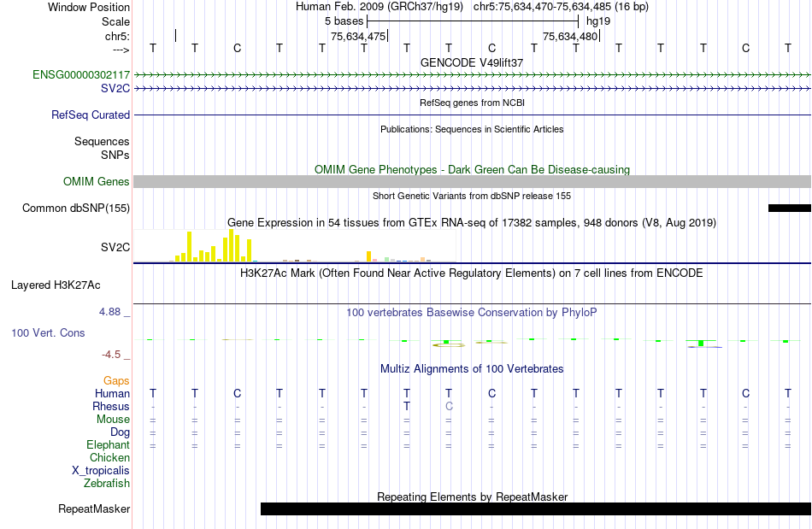The image size is (812, 529).
Task: Click Multiz Alignments of 100 Vertebrates title
Action: (x=472, y=368)
